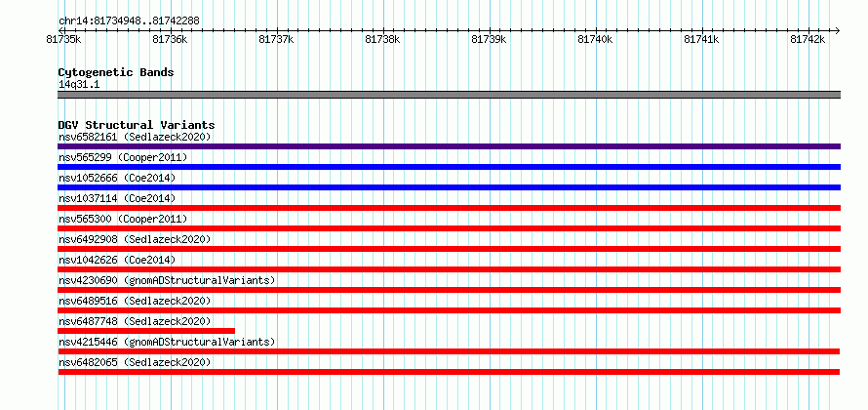Click the ruler arrowhead at the right end

838,30
